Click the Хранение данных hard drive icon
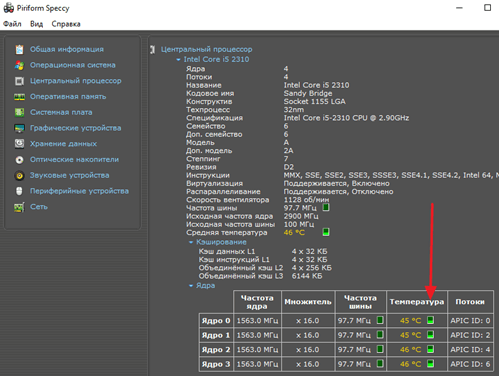Viewport: 499px width, 376px height. [19, 144]
